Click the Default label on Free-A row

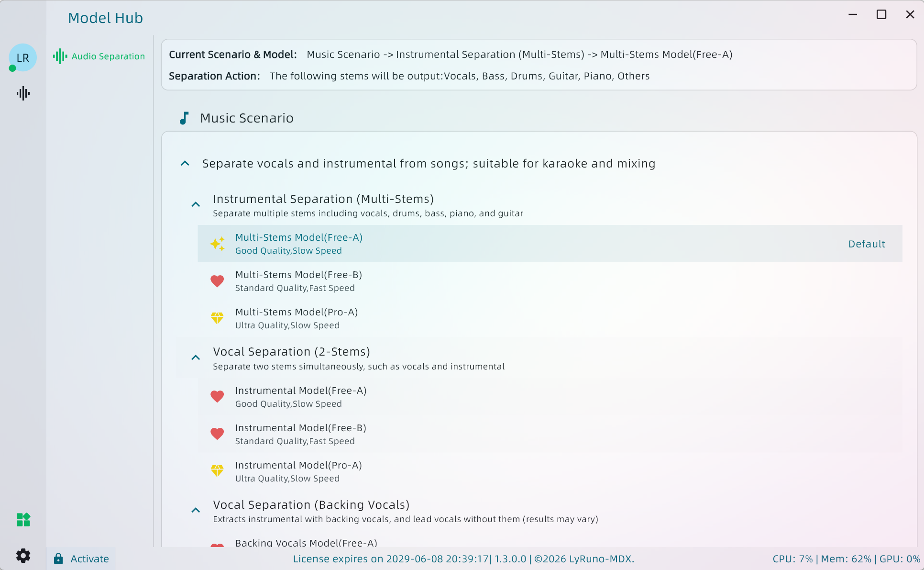pos(866,244)
